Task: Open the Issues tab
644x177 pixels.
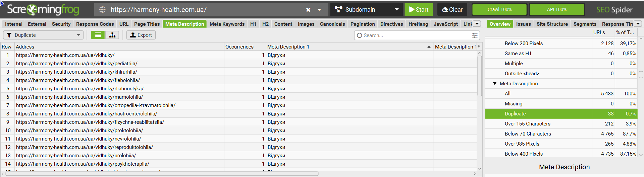Action: pyautogui.click(x=523, y=24)
